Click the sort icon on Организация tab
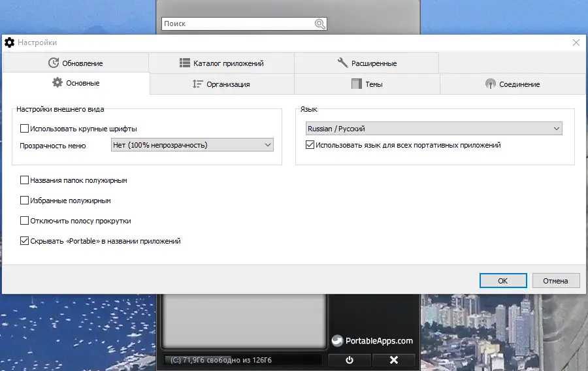 click(197, 84)
